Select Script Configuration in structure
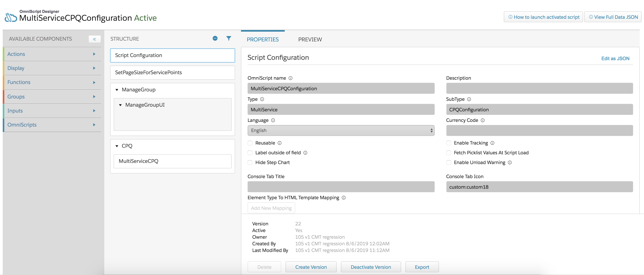644x275 pixels. (x=172, y=55)
